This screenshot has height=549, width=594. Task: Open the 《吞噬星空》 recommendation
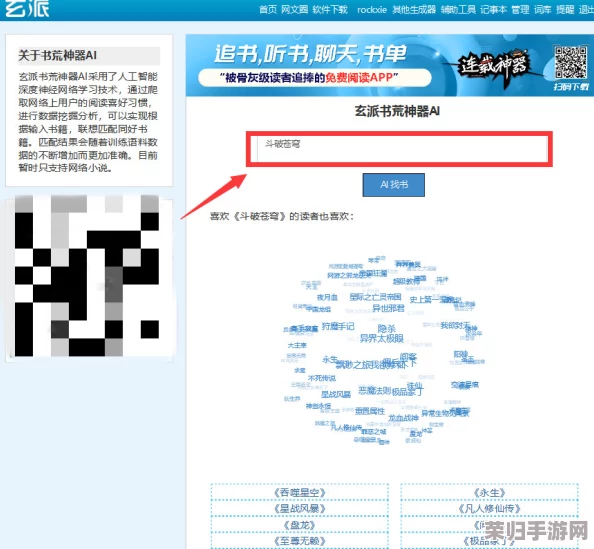(x=300, y=492)
